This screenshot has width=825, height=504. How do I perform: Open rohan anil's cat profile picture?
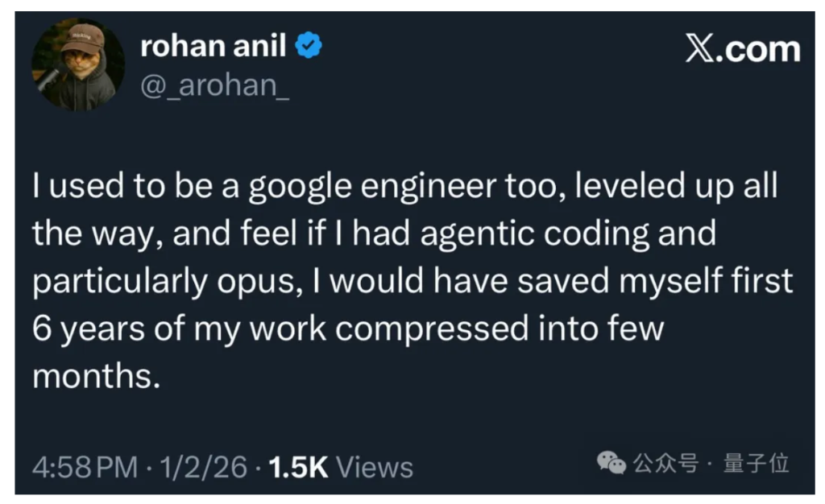coord(78,65)
